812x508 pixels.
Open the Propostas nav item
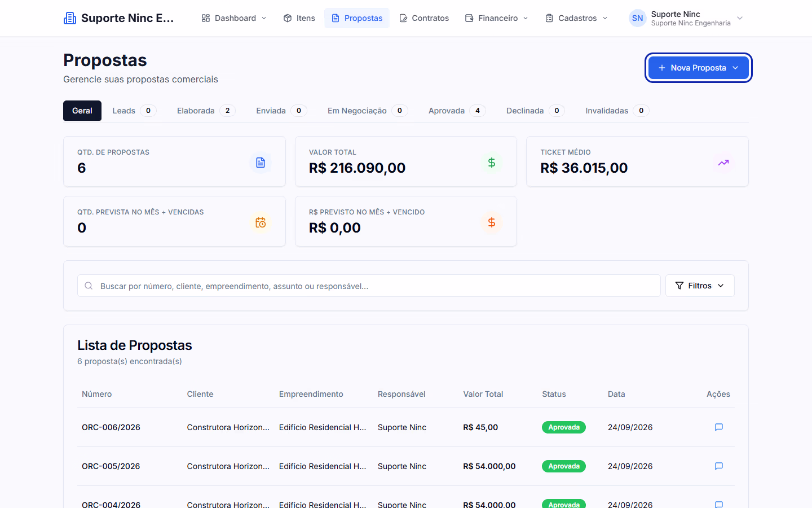pyautogui.click(x=357, y=18)
